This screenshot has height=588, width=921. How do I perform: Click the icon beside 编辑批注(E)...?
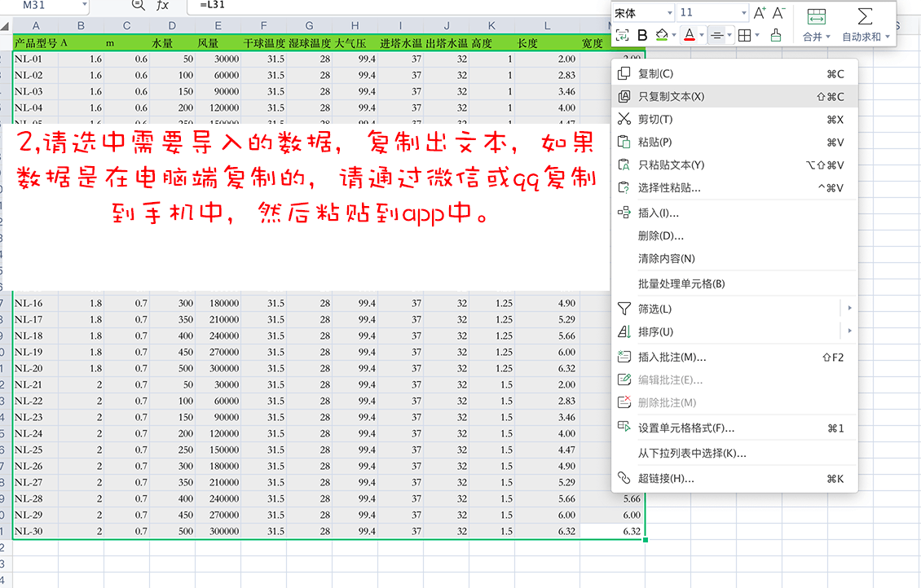(624, 380)
